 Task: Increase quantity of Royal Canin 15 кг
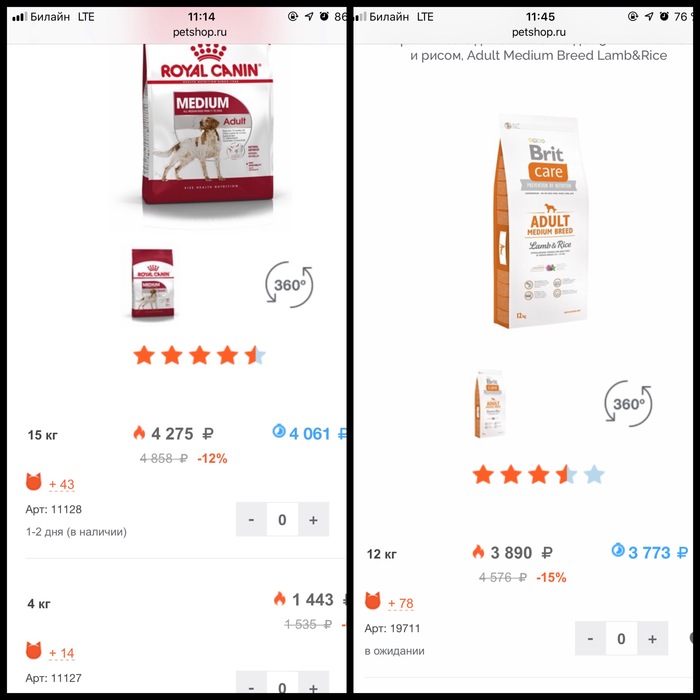[313, 519]
